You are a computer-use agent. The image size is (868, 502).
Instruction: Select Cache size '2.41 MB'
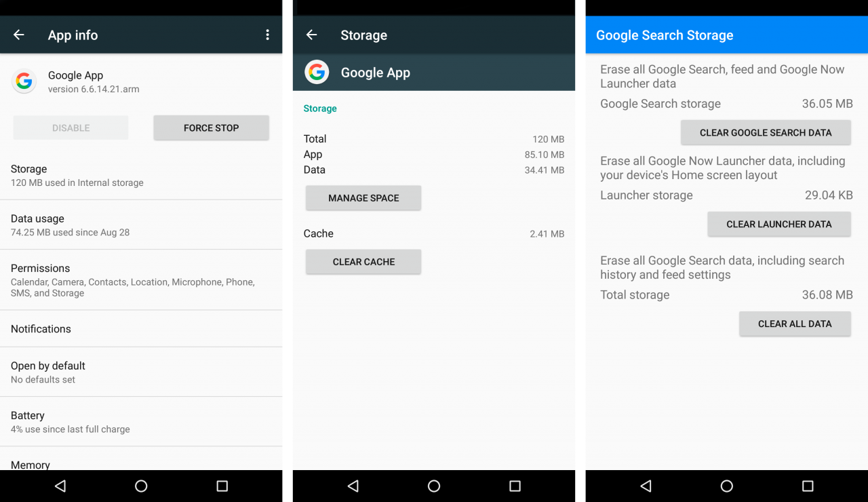pyautogui.click(x=547, y=234)
